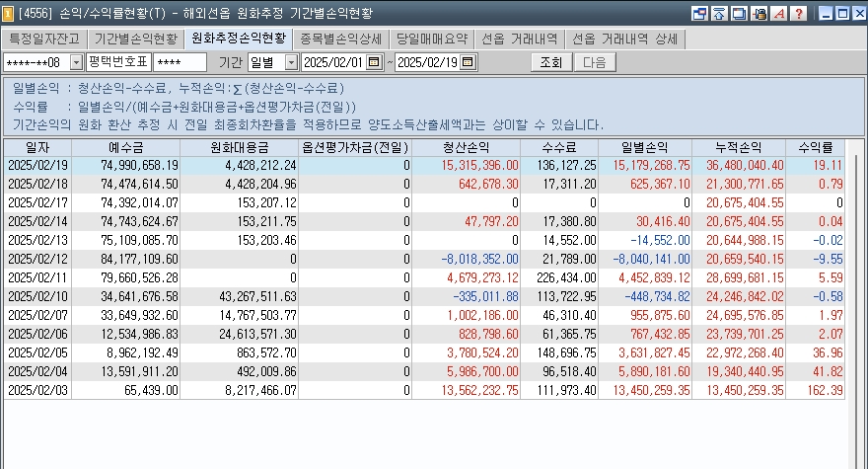
Task: Switch to 기간별손익현황 tab
Action: point(136,39)
